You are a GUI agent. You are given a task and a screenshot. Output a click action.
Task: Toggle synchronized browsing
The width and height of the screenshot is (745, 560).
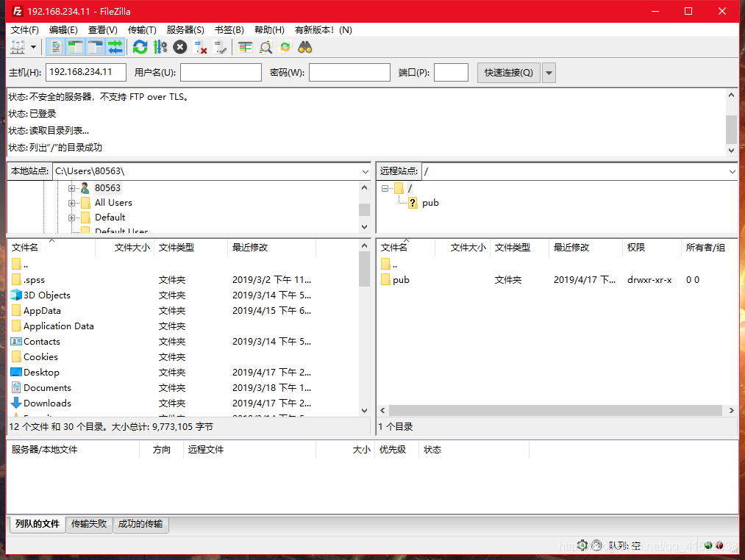click(285, 47)
